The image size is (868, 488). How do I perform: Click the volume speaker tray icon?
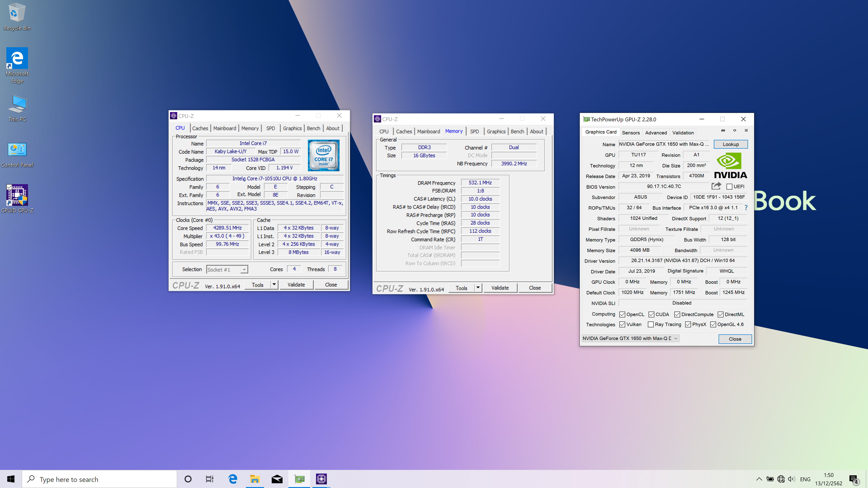click(x=792, y=479)
